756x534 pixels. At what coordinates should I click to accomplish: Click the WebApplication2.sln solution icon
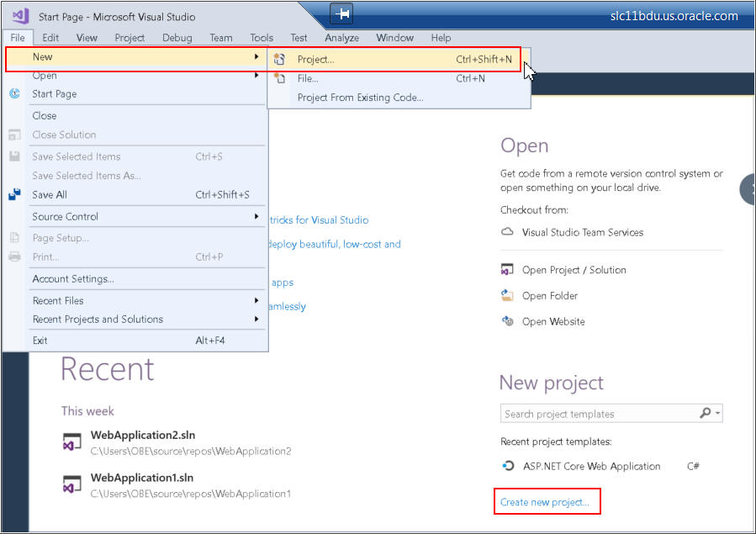click(x=72, y=442)
